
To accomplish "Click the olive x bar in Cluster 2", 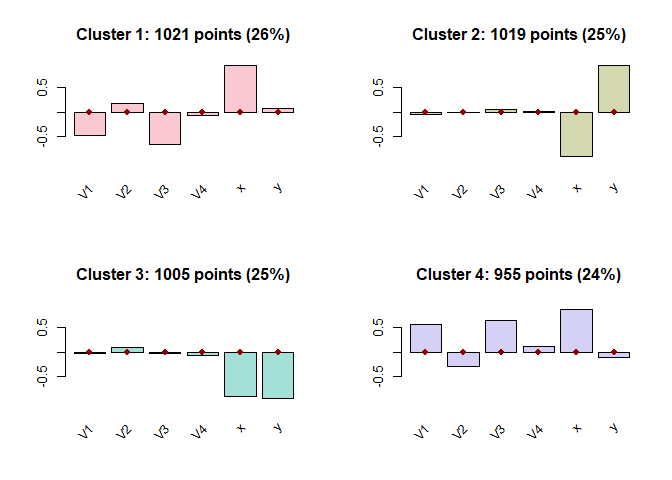I will pos(576,134).
